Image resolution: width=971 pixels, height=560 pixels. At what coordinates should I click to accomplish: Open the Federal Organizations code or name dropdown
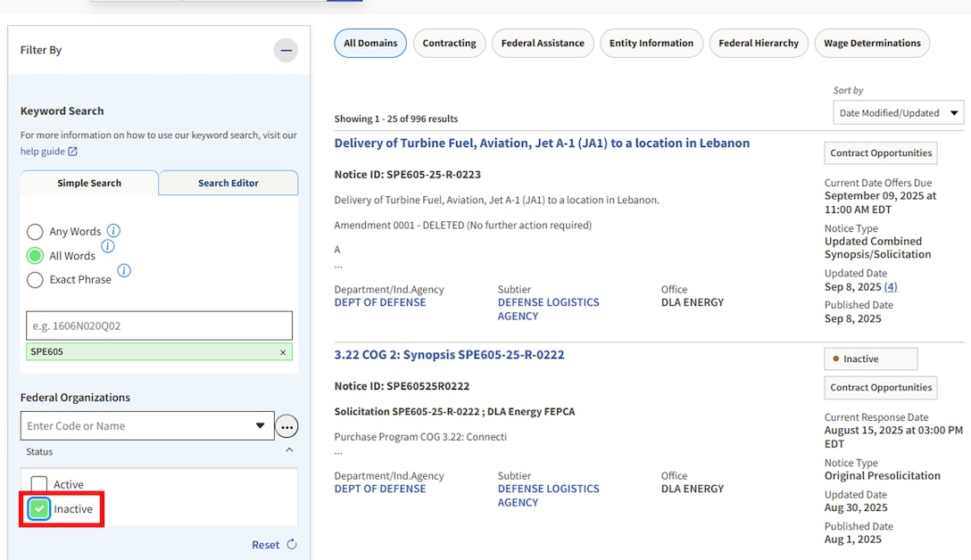(261, 425)
